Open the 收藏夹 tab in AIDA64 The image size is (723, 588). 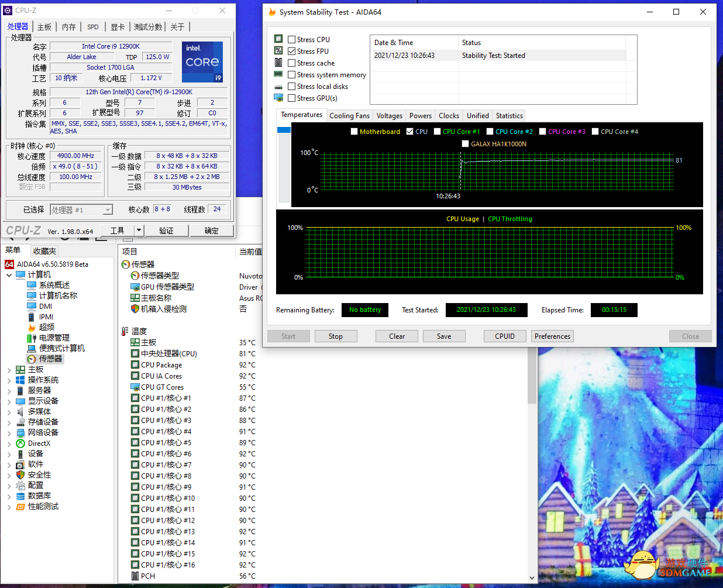point(44,251)
